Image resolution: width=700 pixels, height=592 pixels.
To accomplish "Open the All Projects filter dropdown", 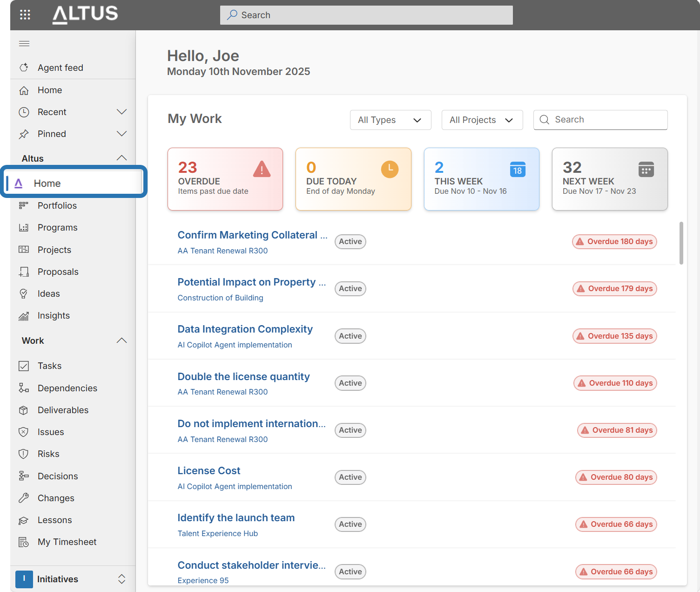I will pyautogui.click(x=482, y=120).
